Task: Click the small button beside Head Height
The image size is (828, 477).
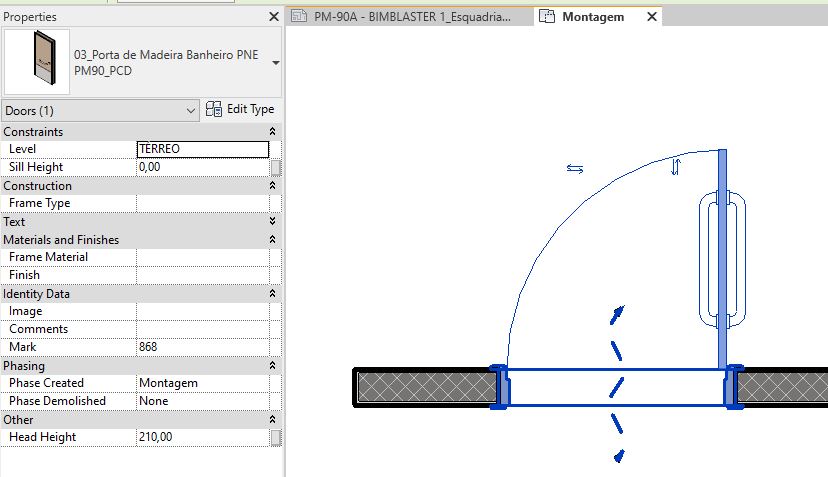Action: 276,437
